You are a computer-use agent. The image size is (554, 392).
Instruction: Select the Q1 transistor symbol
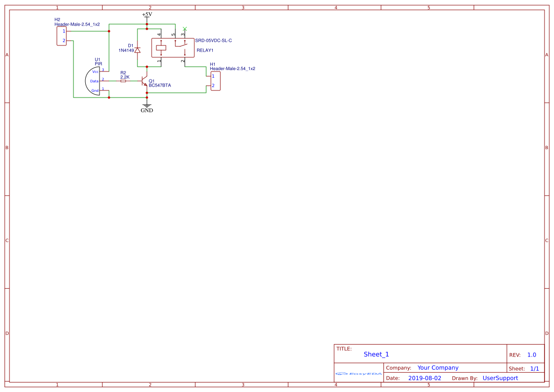click(x=144, y=81)
